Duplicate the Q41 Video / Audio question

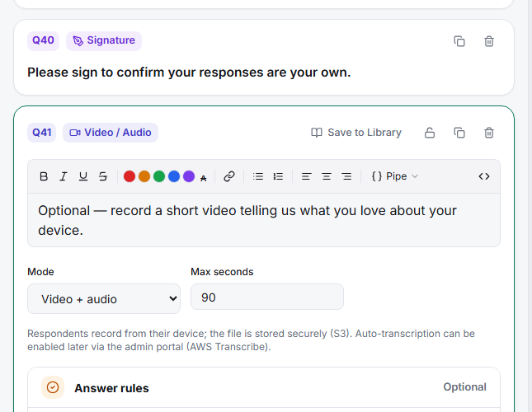click(459, 133)
